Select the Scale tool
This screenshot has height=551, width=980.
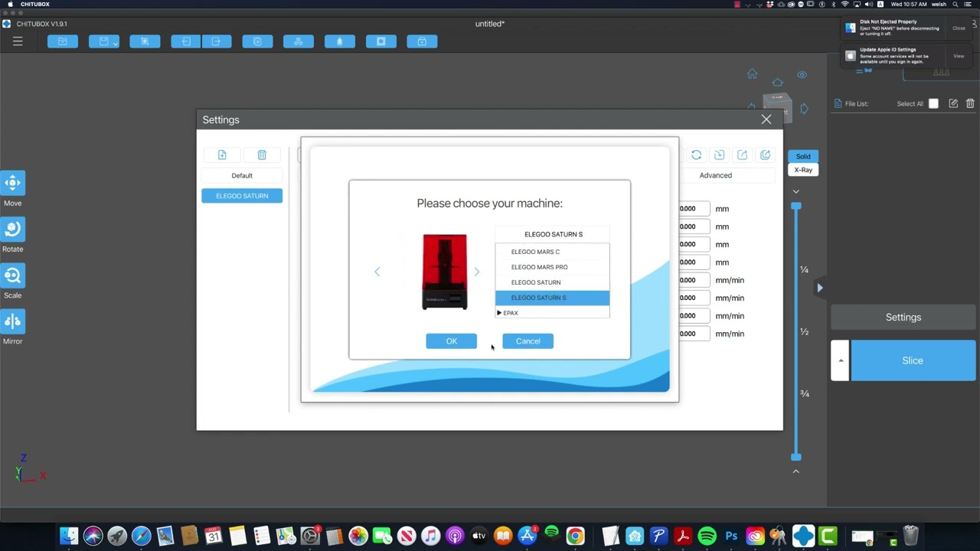click(12, 275)
